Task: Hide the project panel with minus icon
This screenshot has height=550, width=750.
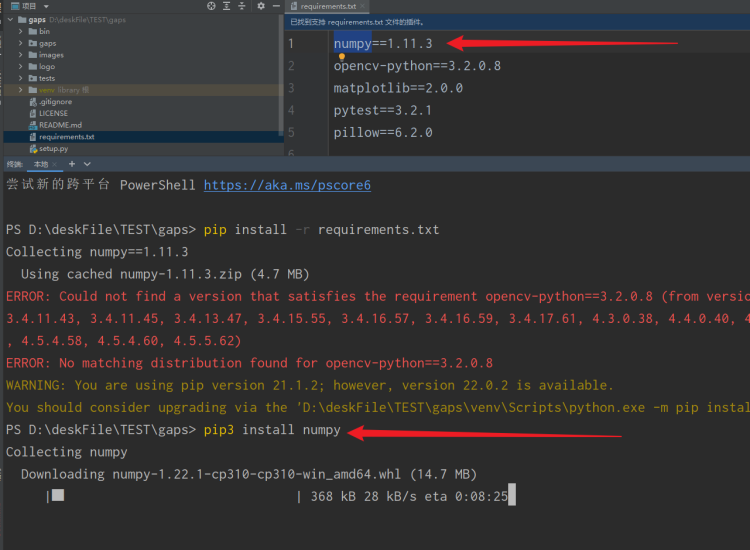Action: [276, 6]
